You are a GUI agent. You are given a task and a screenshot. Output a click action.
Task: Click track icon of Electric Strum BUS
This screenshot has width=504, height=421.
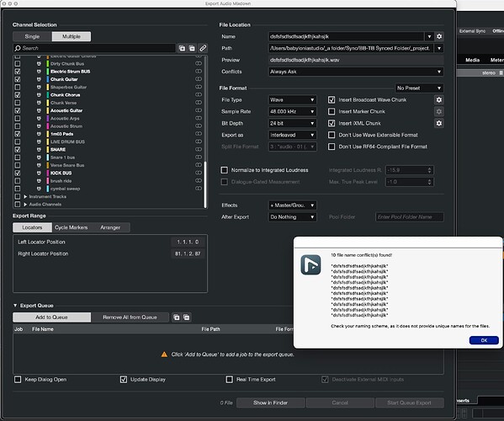point(39,72)
